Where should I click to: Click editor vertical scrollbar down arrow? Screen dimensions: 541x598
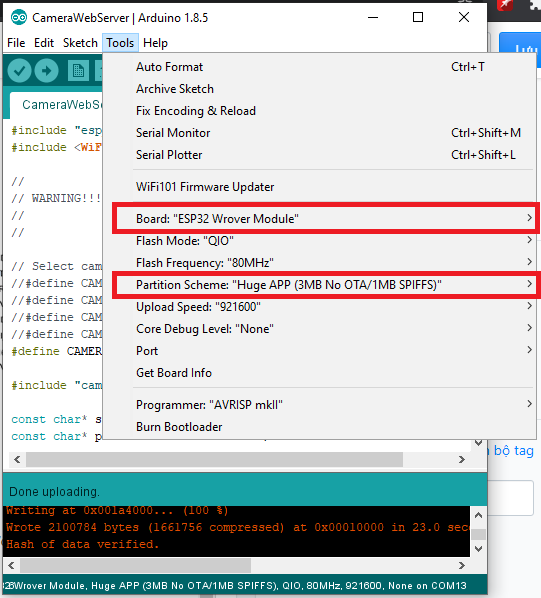pos(478,443)
